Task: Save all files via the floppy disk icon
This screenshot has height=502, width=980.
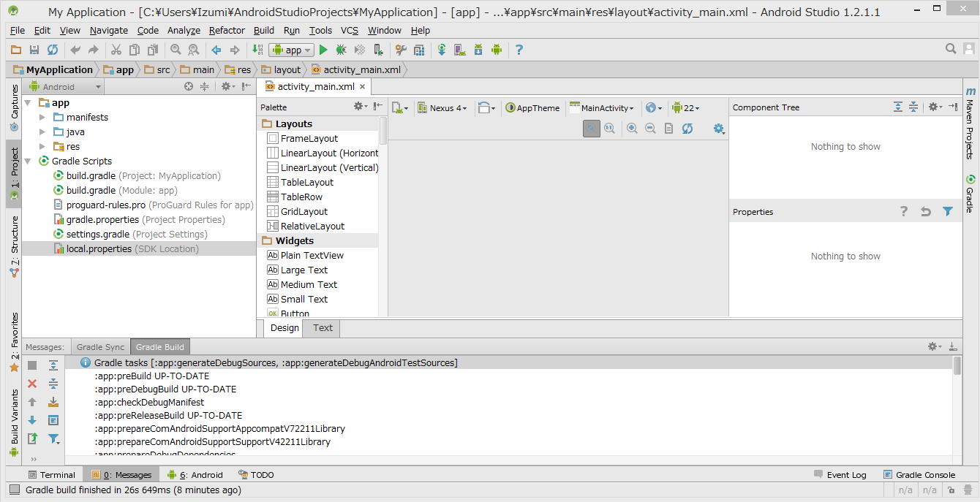Action: pyautogui.click(x=34, y=50)
